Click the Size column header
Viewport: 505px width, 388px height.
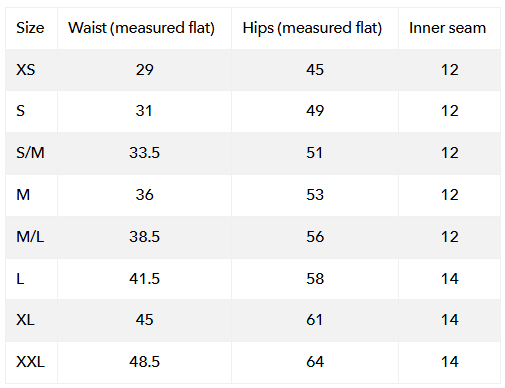point(30,28)
